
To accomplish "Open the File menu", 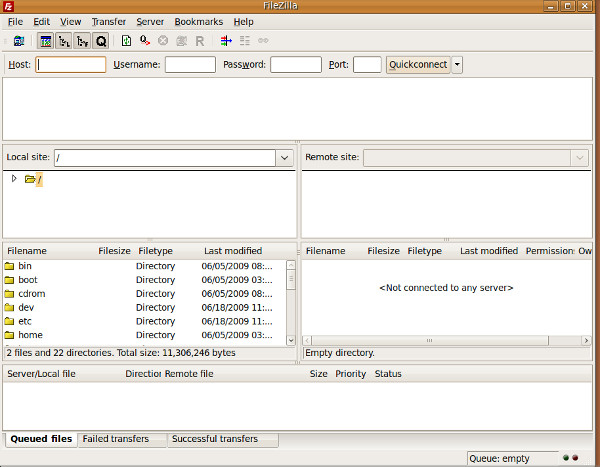I will pyautogui.click(x=15, y=22).
